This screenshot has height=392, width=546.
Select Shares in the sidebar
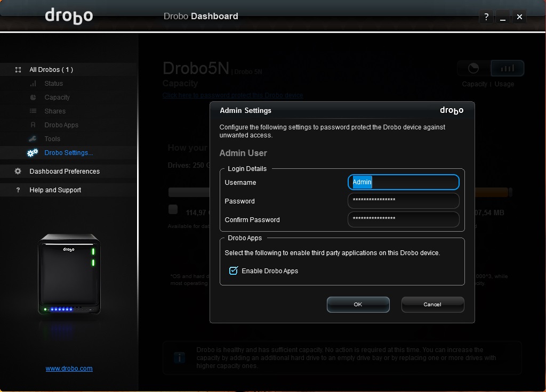(x=55, y=111)
